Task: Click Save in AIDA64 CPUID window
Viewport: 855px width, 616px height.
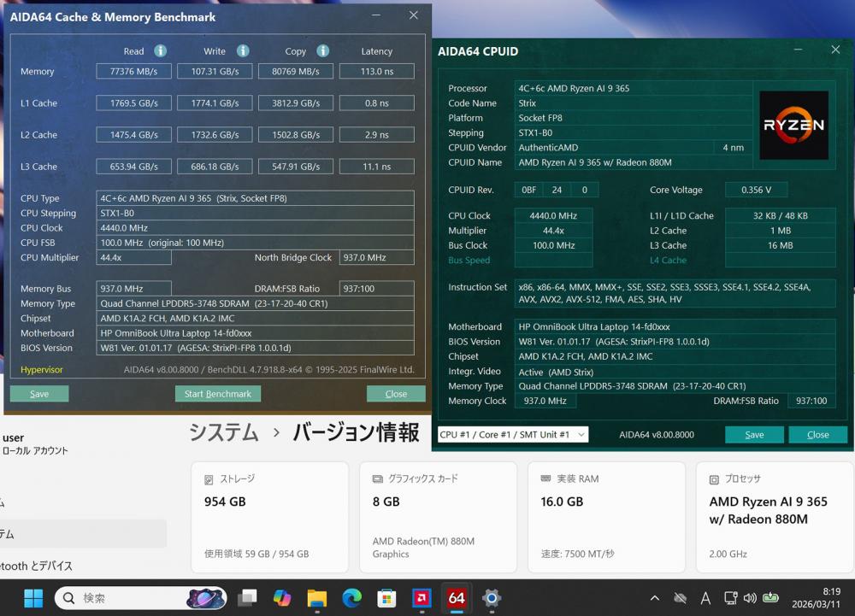Action: pyautogui.click(x=754, y=435)
